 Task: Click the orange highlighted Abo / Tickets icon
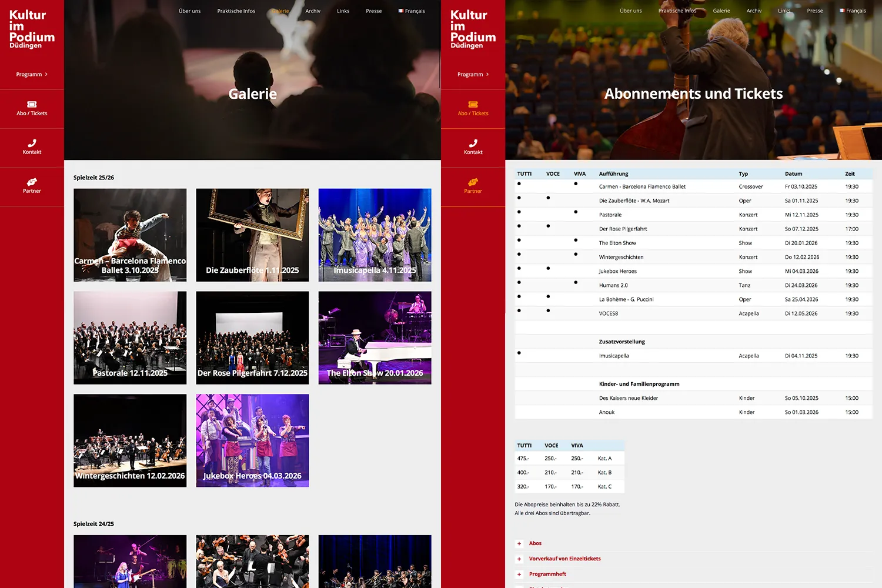tap(473, 104)
